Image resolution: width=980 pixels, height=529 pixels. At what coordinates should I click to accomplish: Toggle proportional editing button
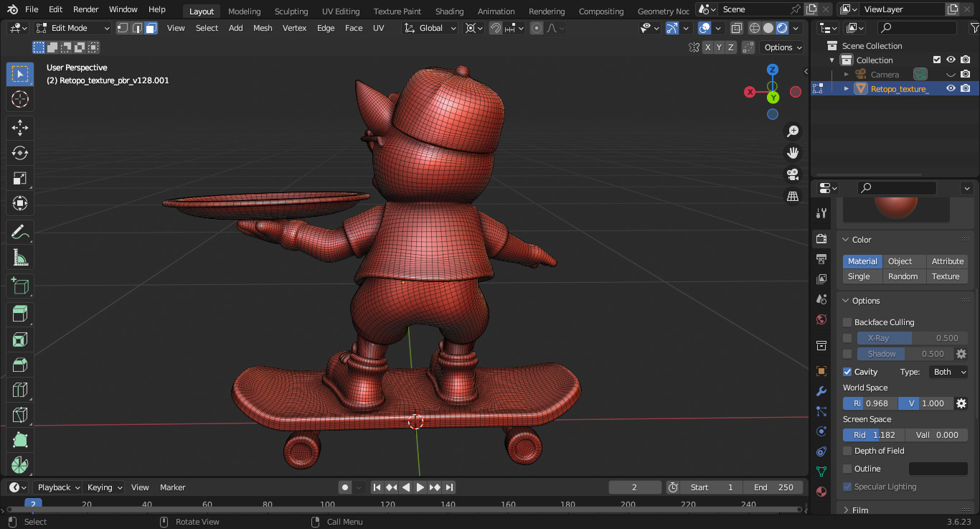tap(536, 28)
